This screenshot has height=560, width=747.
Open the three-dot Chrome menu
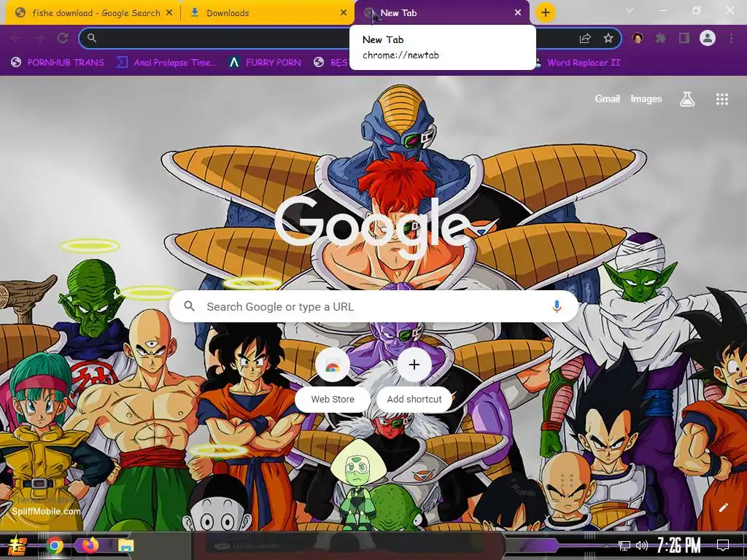(731, 38)
